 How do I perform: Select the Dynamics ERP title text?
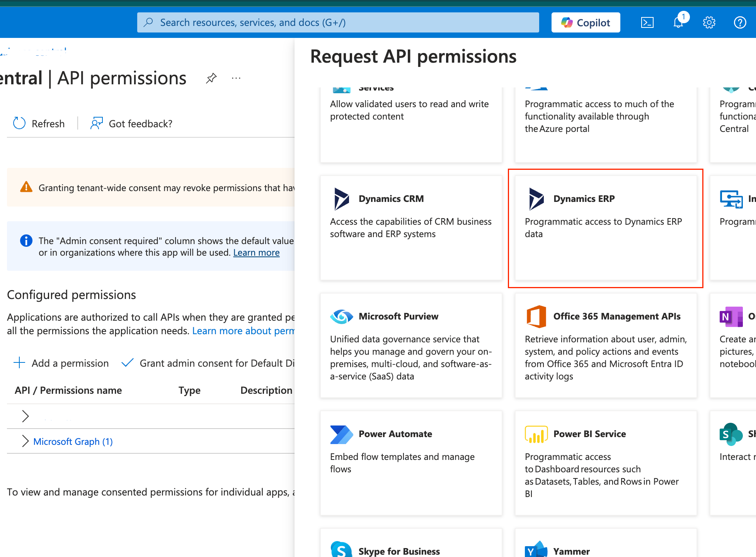tap(584, 199)
